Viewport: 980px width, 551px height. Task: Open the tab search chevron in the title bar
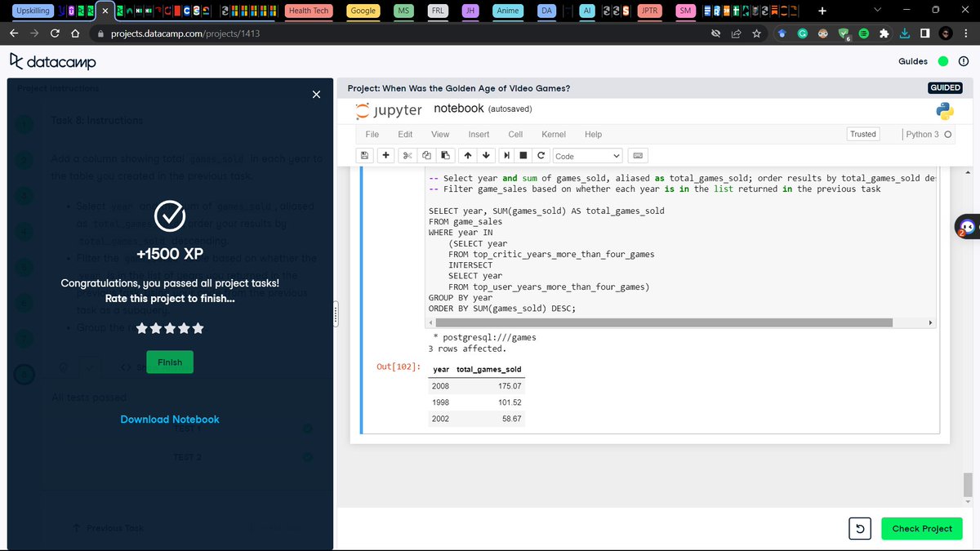(x=877, y=10)
